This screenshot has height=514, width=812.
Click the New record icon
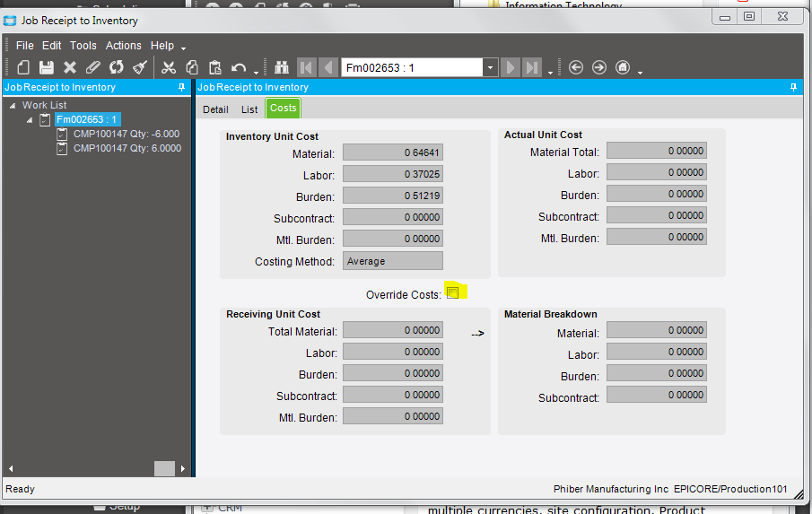pos(23,67)
